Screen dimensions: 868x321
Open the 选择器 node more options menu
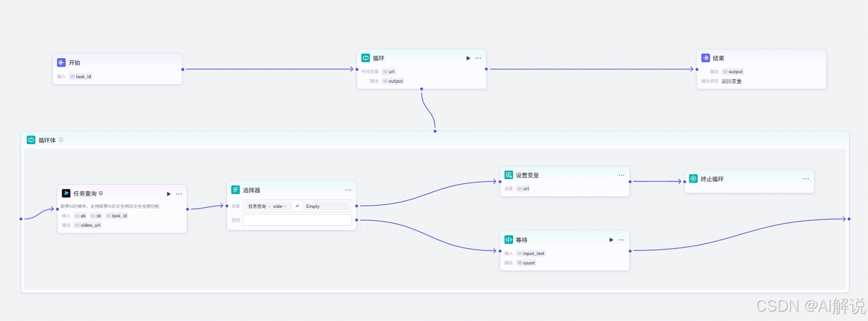348,190
